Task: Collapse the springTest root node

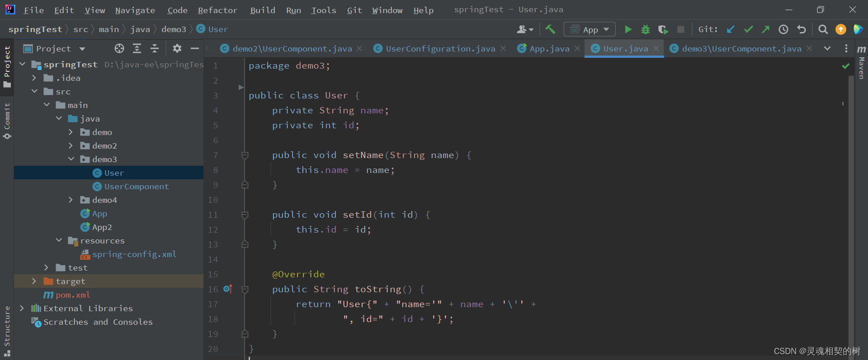Action: coord(22,64)
